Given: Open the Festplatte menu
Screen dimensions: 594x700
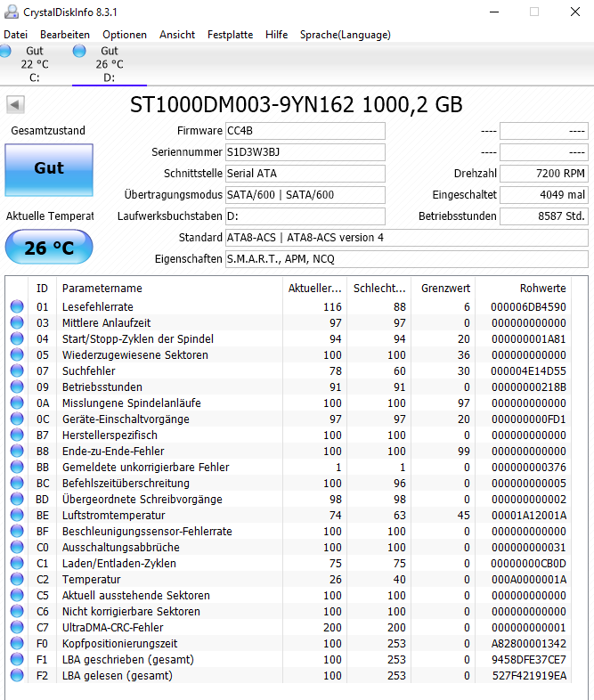Looking at the screenshot, I should [230, 35].
